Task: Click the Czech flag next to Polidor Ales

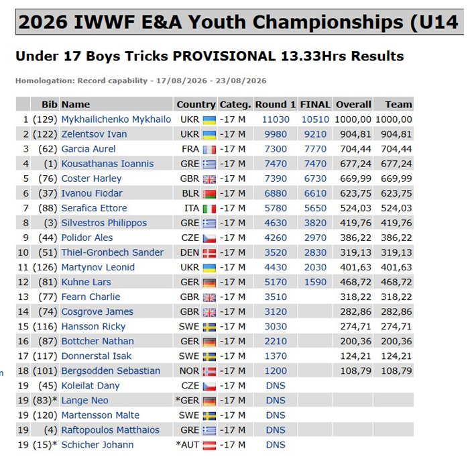Action: (x=209, y=238)
